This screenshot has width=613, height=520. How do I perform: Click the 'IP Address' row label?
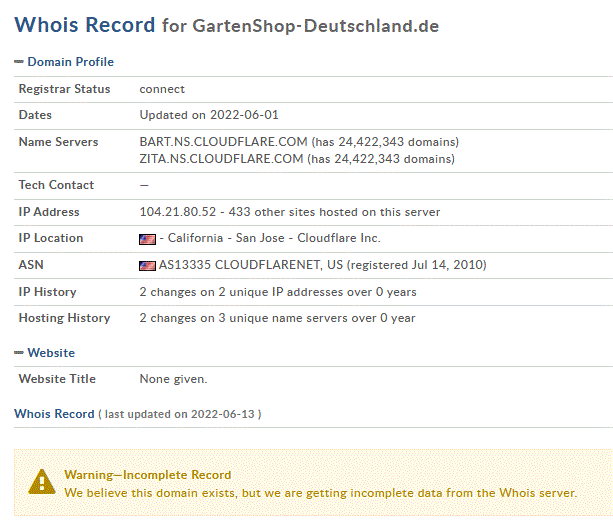49,212
